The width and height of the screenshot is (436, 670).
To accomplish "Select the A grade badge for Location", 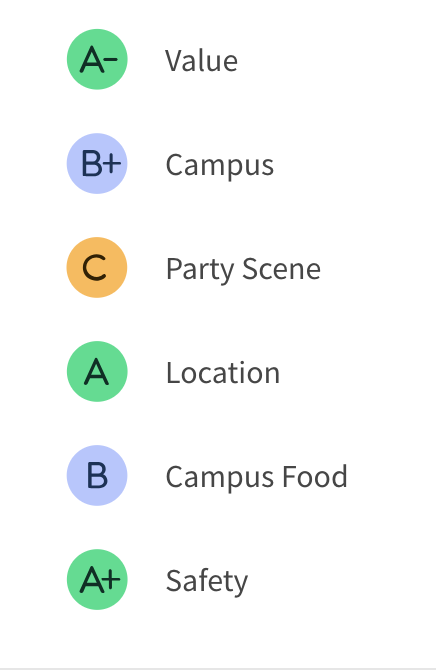I will [x=97, y=371].
